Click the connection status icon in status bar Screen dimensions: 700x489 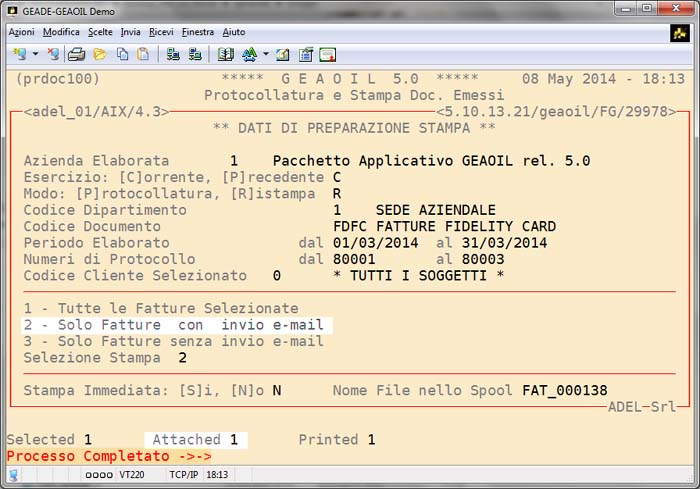(14, 476)
